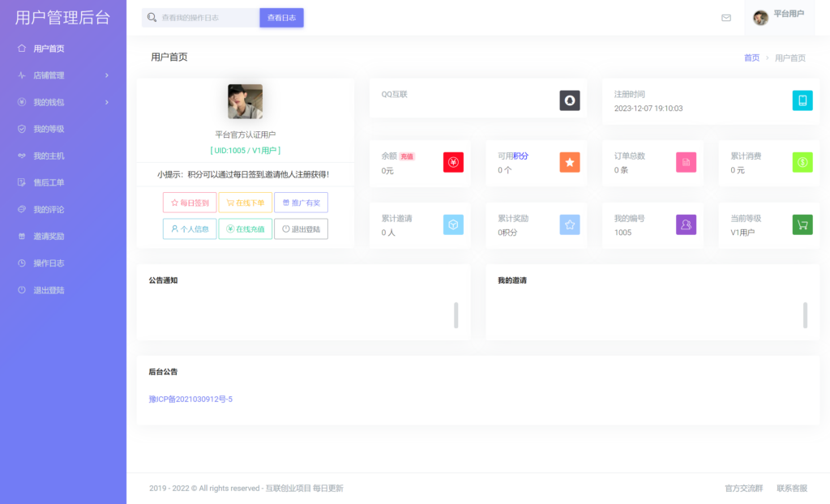The width and height of the screenshot is (830, 504).
Task: Click the blue 累计奖励 star icon
Action: click(570, 224)
